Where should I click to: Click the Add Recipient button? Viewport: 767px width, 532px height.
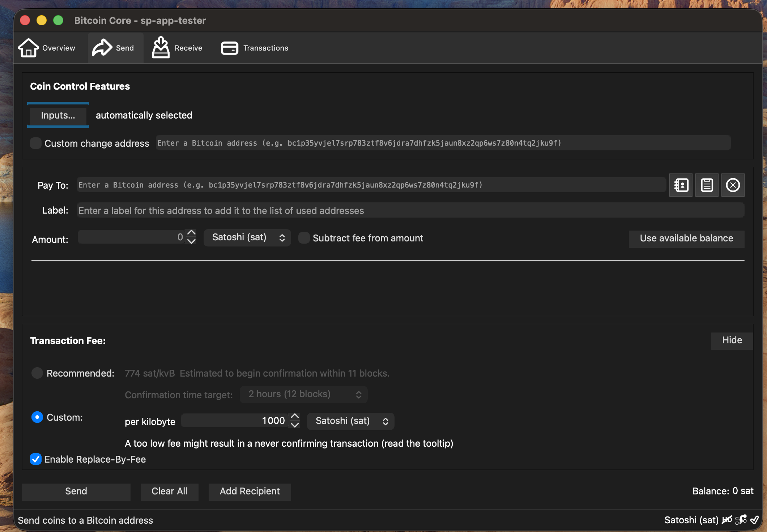(x=250, y=492)
